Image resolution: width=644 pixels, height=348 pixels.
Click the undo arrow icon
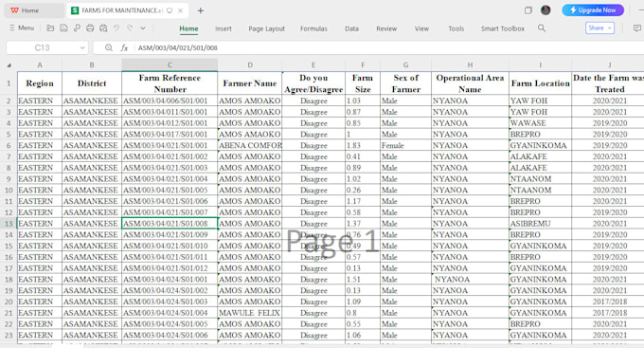tap(116, 27)
